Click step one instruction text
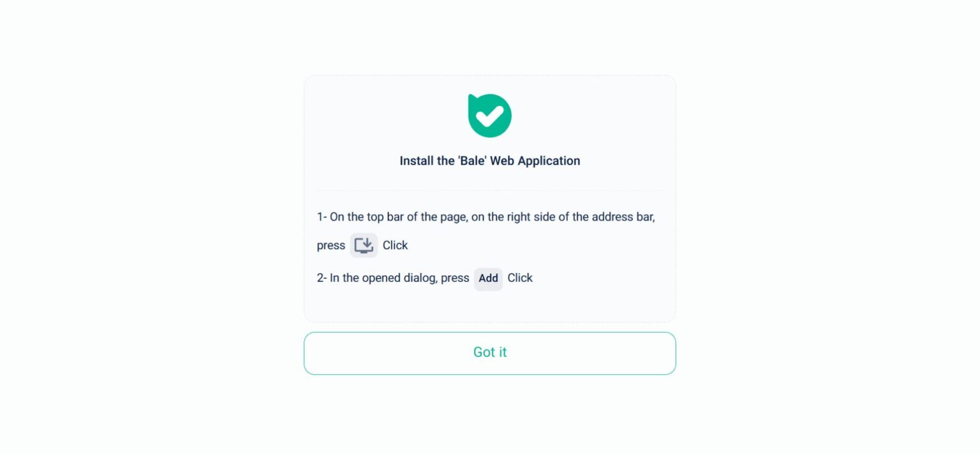The image size is (980, 454). (x=486, y=217)
